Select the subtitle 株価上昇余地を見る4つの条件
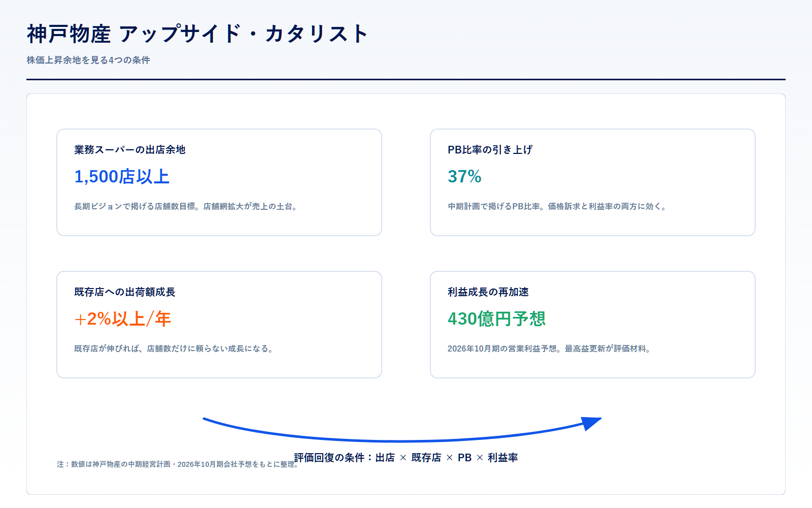The height and width of the screenshot is (508, 812). [88, 60]
